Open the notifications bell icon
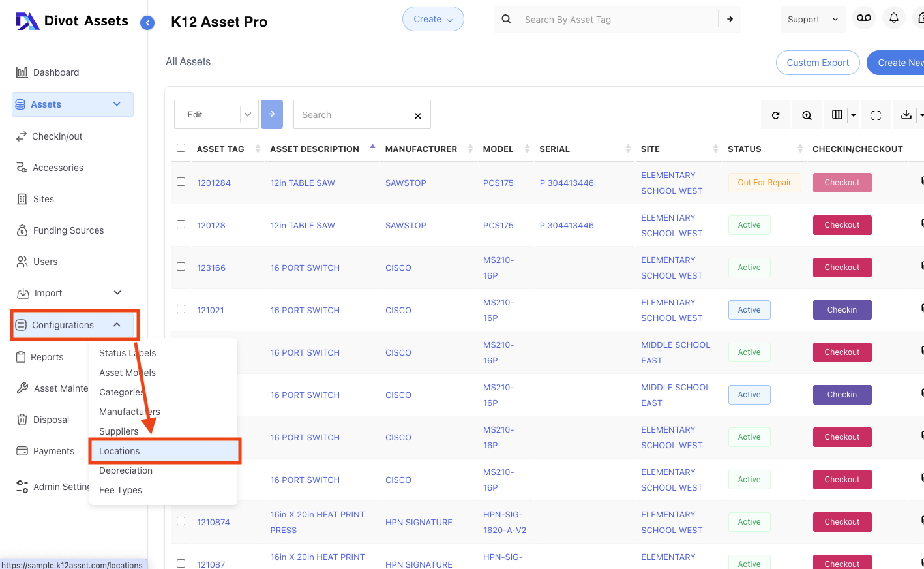924x569 pixels. pyautogui.click(x=894, y=18)
